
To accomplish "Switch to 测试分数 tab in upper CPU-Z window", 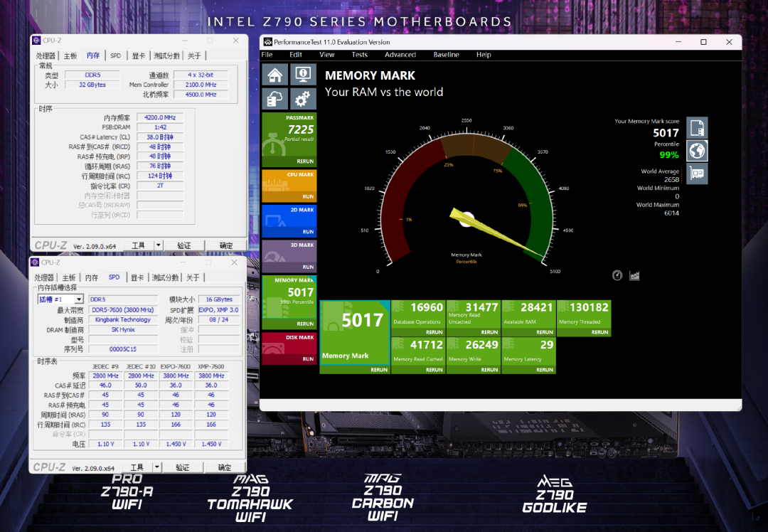I will [x=167, y=56].
